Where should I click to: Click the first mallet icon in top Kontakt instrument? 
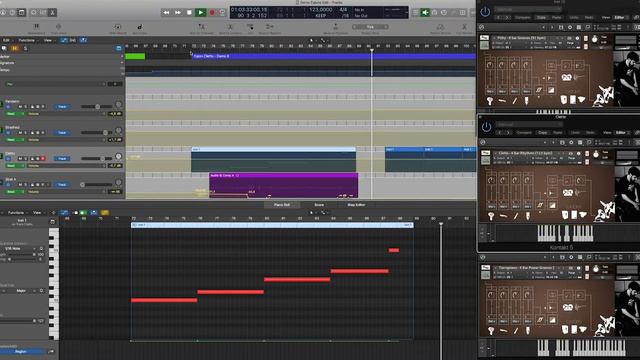pyautogui.click(x=490, y=100)
